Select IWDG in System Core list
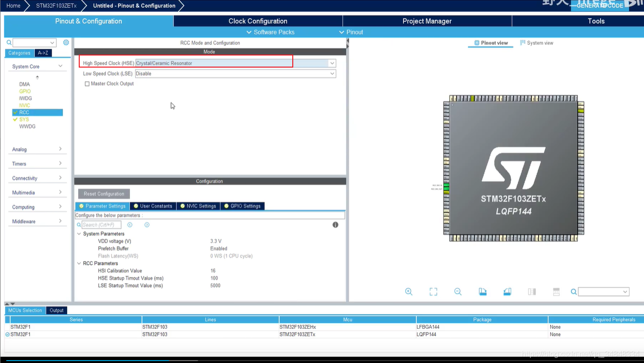The height and width of the screenshot is (363, 644). pyautogui.click(x=26, y=98)
